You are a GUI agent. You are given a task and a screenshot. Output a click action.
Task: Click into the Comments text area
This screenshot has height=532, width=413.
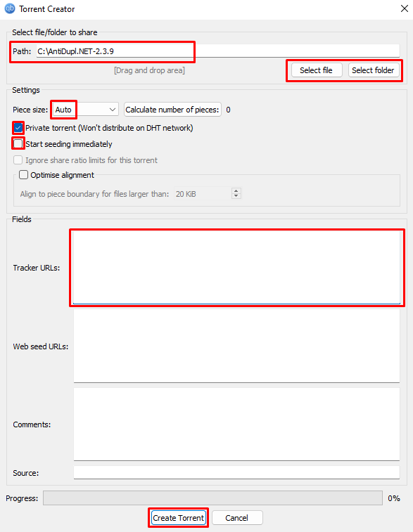pos(236,424)
